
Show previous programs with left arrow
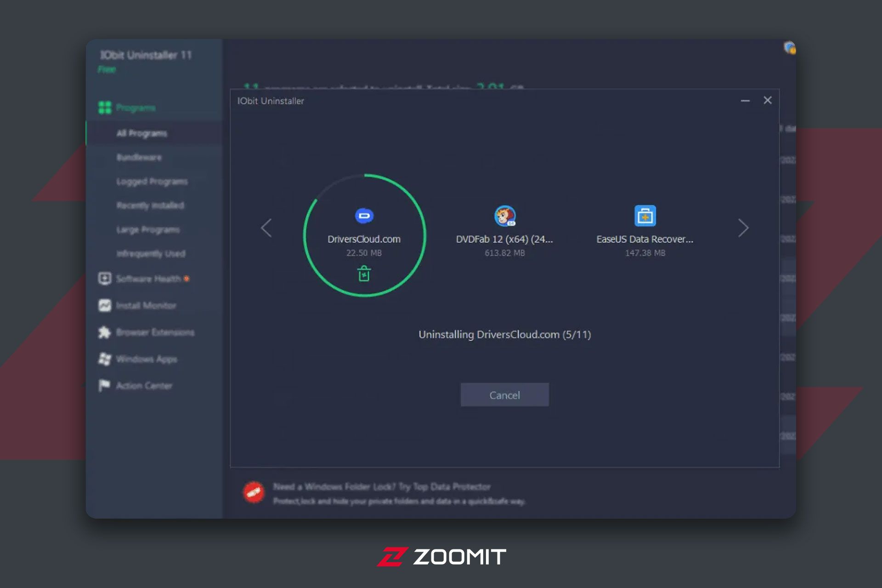266,228
